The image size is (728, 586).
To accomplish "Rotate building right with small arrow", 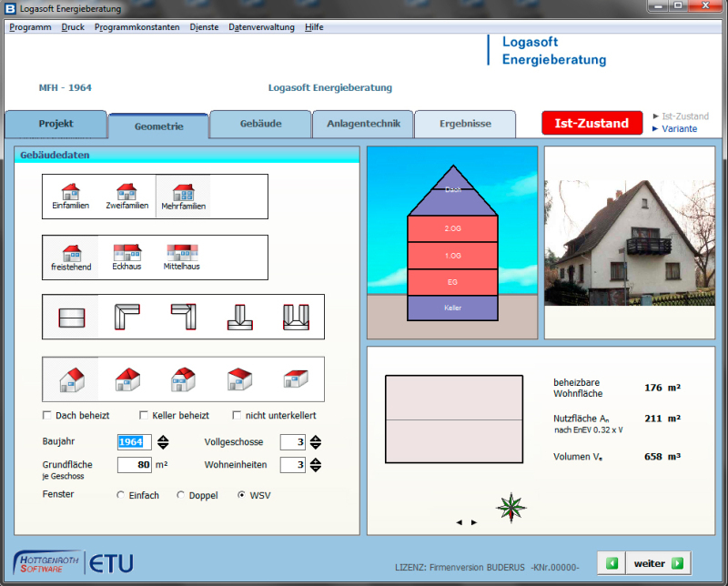I will [474, 522].
